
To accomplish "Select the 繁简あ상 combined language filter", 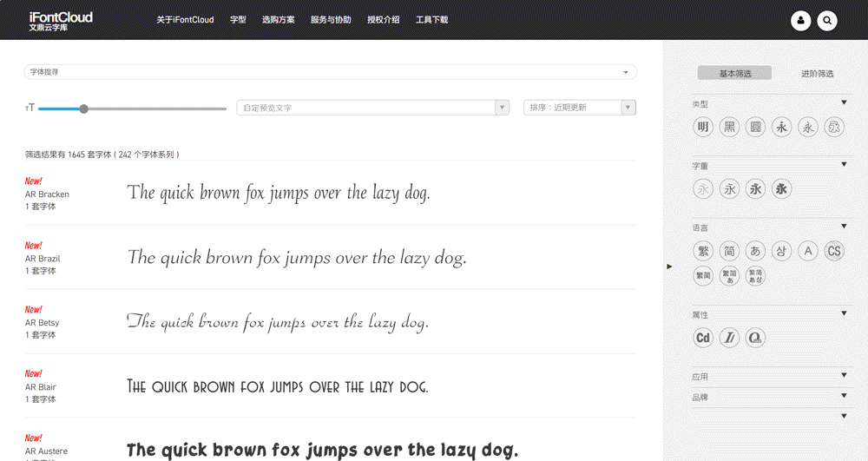I will click(x=755, y=275).
